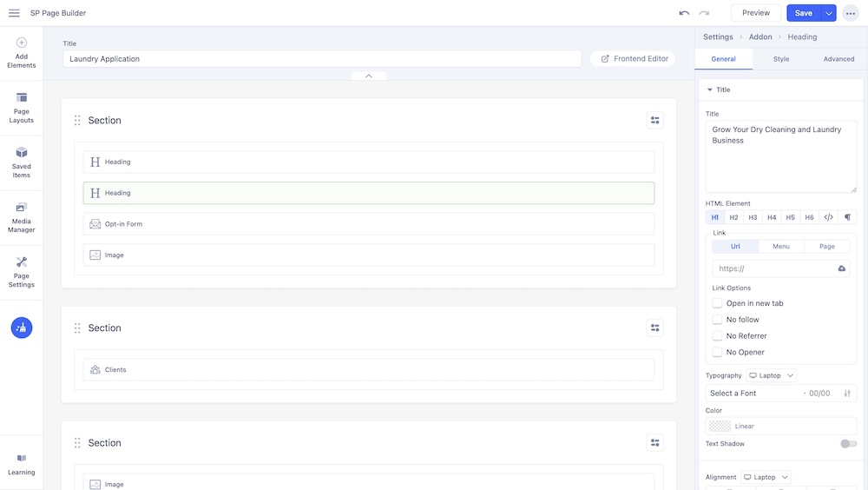This screenshot has height=490, width=868.
Task: Open the Save button dropdown arrow
Action: click(829, 13)
